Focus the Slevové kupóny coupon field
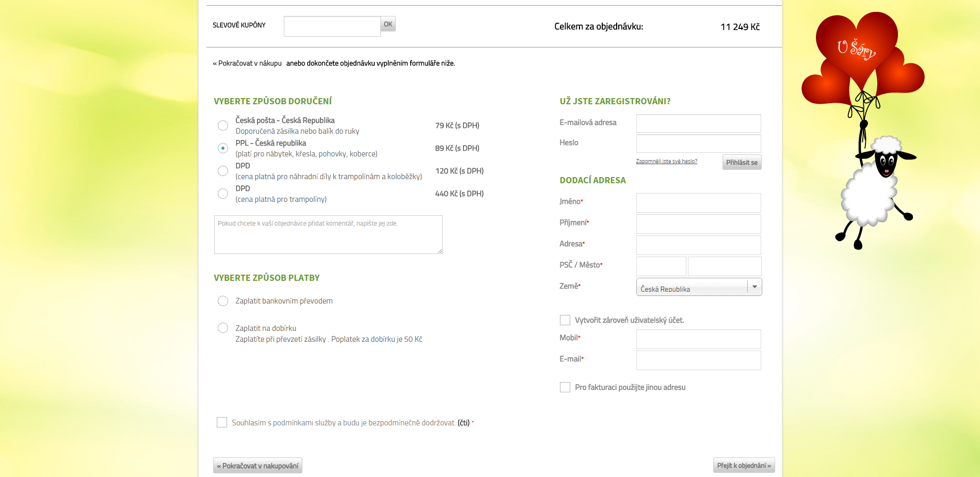 pos(332,26)
